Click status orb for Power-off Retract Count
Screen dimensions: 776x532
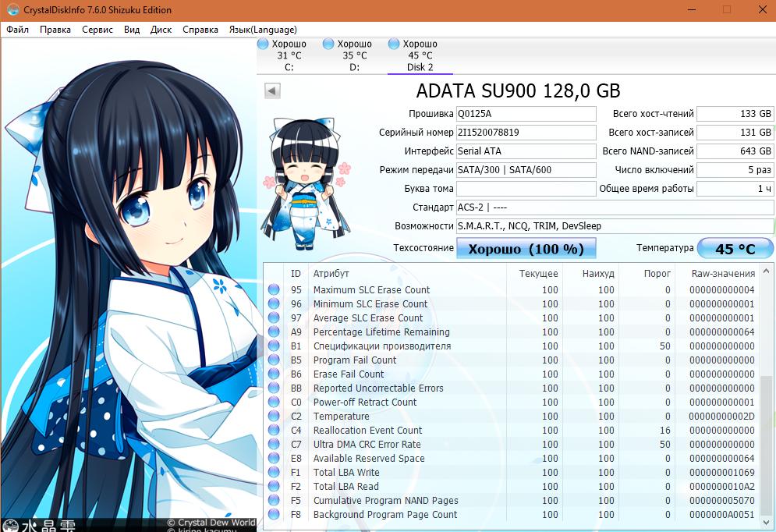click(x=274, y=402)
